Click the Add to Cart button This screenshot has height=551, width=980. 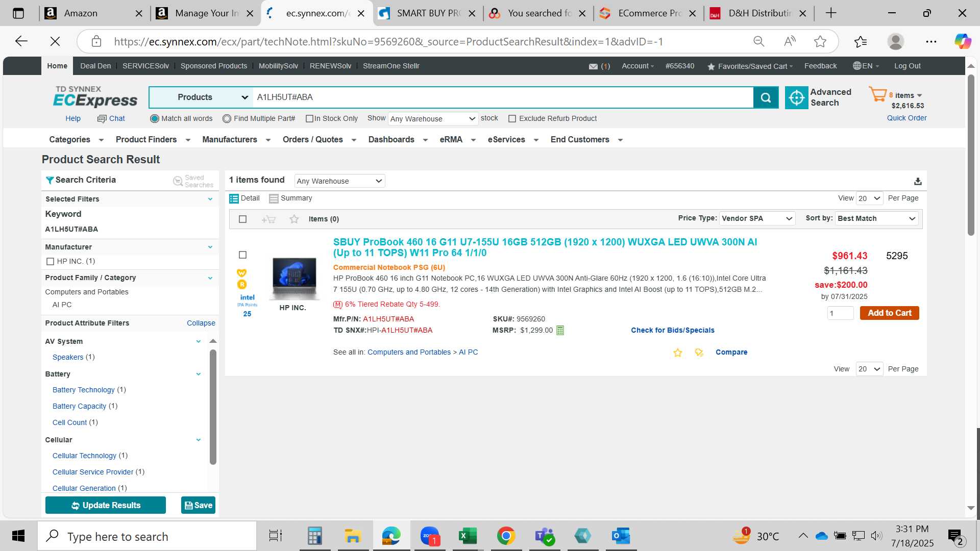pos(889,313)
